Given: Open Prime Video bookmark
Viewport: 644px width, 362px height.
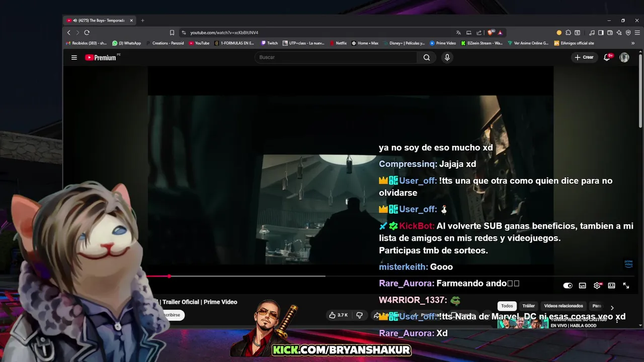Looking at the screenshot, I should [x=443, y=43].
